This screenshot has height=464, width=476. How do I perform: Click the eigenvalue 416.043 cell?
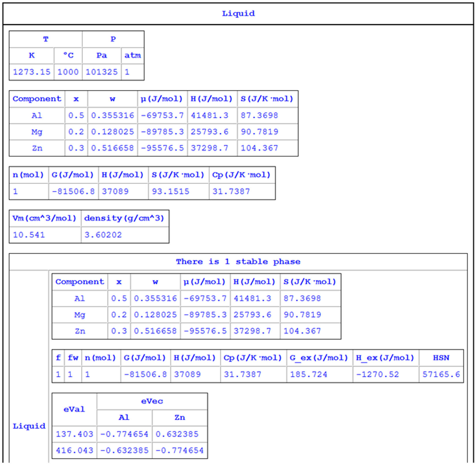coord(74,450)
